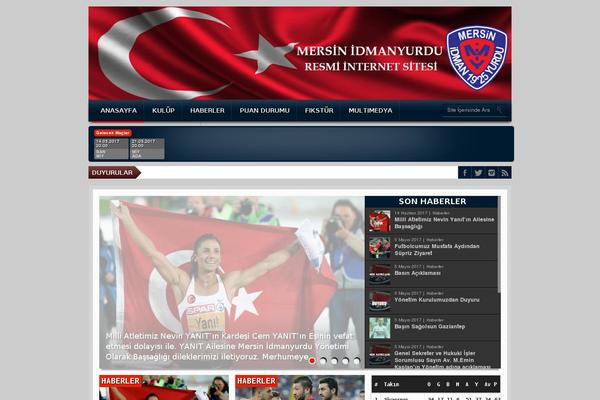600x400 pixels.
Task: Click the Site İçerisinde Ara search field
Action: [469, 110]
